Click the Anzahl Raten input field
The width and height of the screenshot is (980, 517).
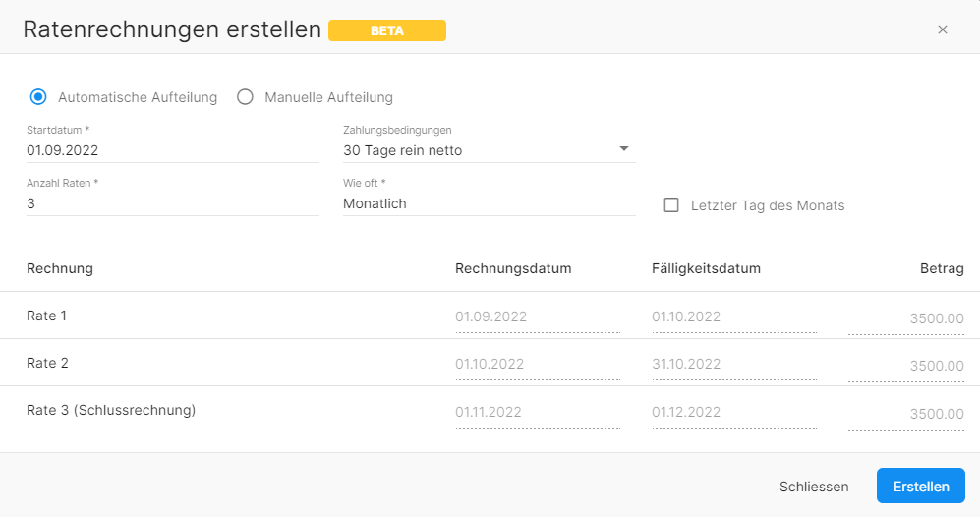pyautogui.click(x=172, y=203)
